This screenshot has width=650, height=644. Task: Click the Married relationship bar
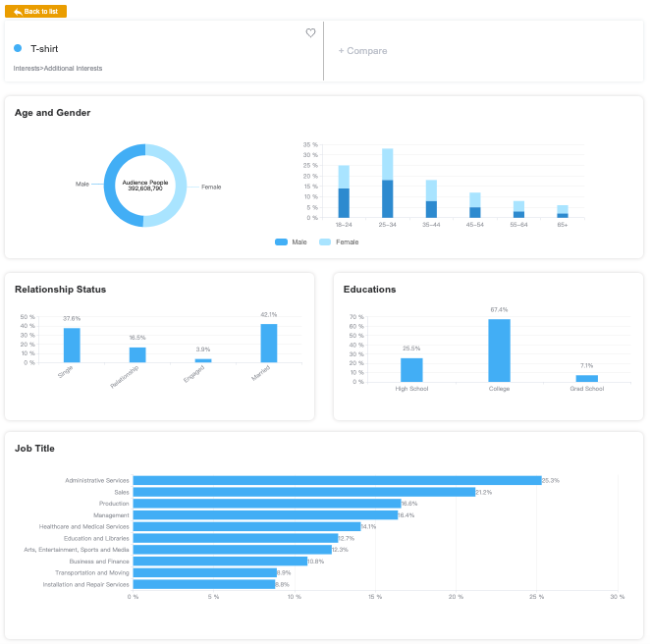tap(269, 344)
